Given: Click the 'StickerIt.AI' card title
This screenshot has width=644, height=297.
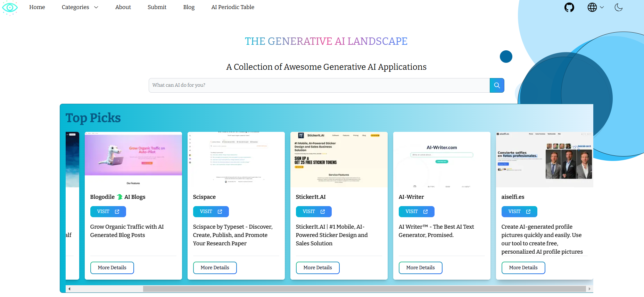Looking at the screenshot, I should pos(311,197).
